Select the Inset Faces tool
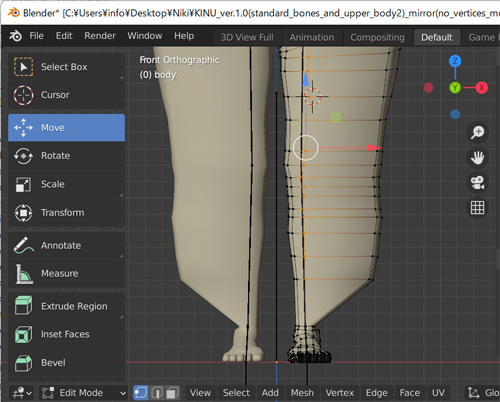Screen dimensions: 500x402 pos(66,334)
